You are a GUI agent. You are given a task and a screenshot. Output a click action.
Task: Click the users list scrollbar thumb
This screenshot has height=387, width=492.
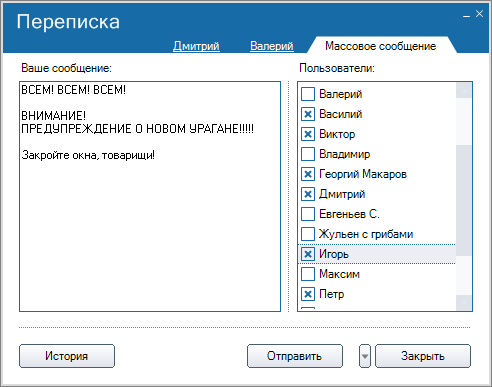tap(464, 201)
